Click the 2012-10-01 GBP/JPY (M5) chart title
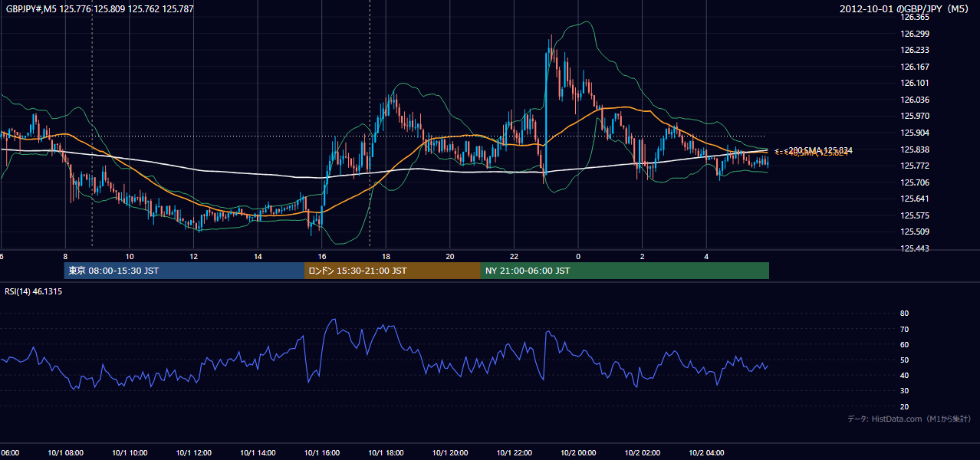The width and height of the screenshot is (980, 460). 905,9
